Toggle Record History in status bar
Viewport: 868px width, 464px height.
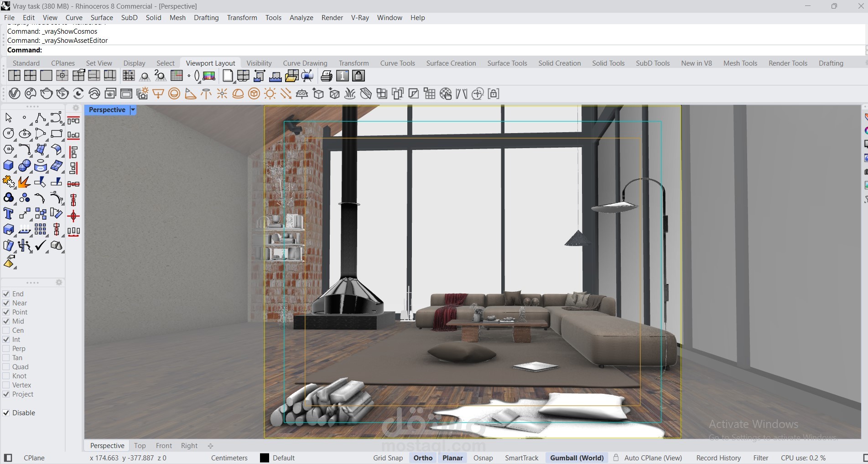click(718, 458)
